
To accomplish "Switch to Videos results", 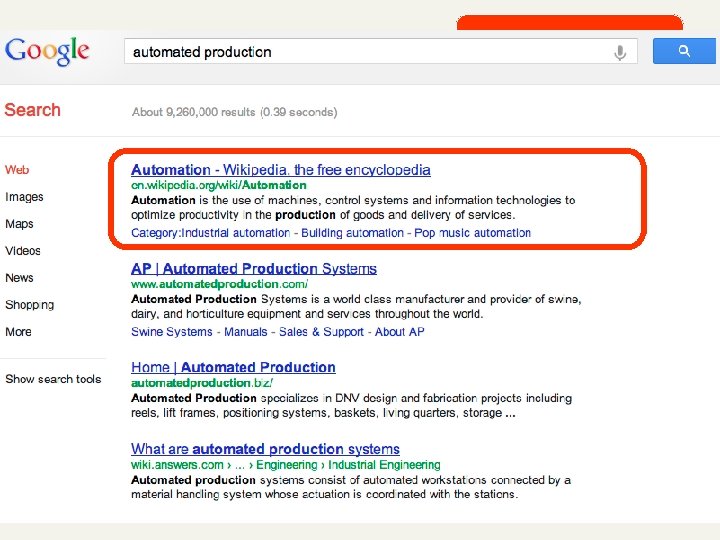I will click(23, 251).
